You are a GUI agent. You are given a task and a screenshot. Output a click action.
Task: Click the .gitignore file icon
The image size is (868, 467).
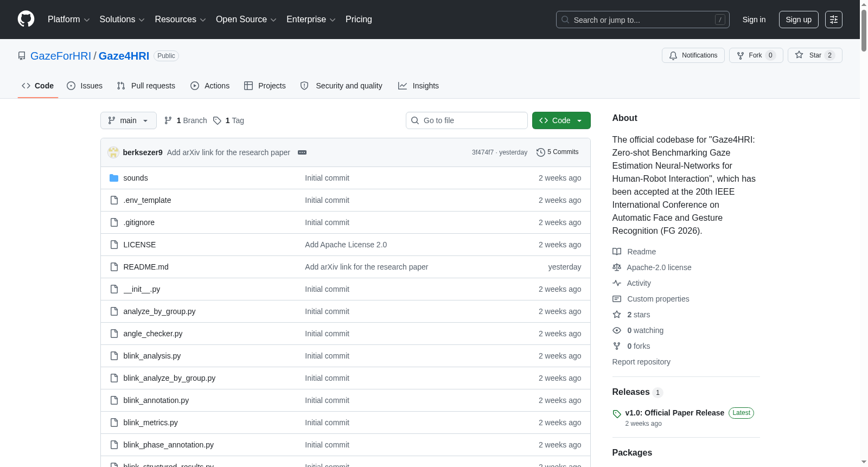point(114,222)
